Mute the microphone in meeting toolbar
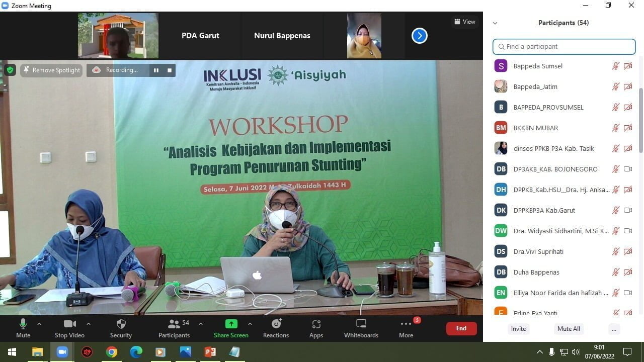This screenshot has width=644, height=362. pos(23,324)
